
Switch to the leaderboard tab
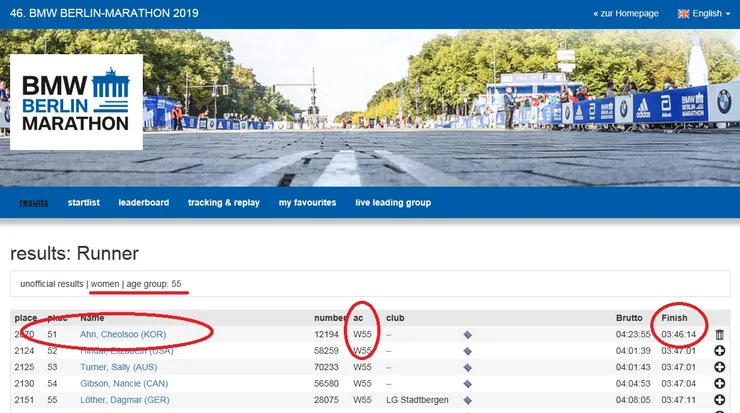[143, 202]
